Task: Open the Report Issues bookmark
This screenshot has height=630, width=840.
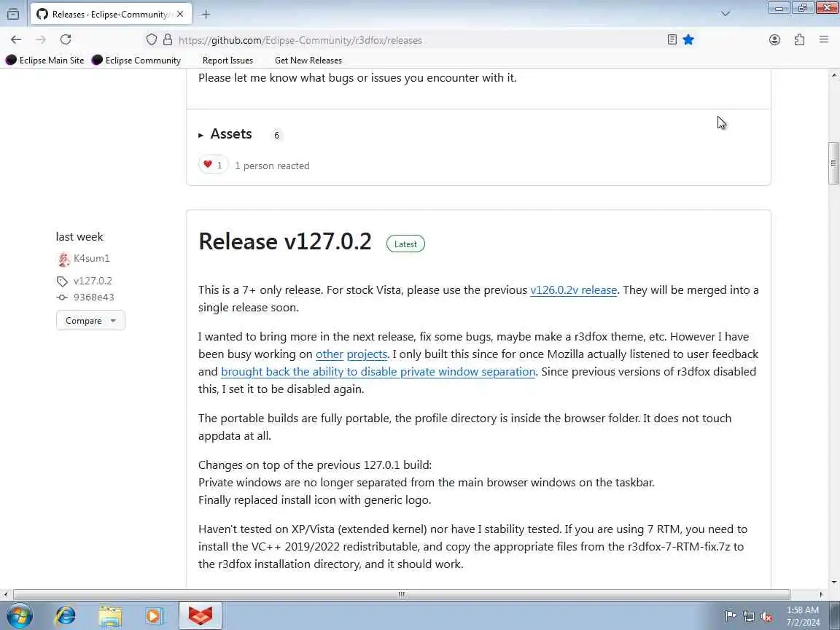Action: pyautogui.click(x=227, y=60)
